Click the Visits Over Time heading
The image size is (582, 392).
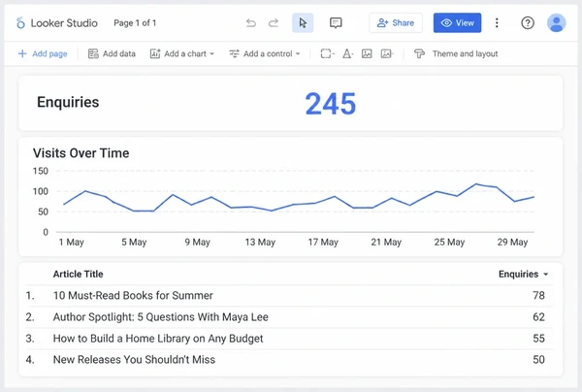pos(81,153)
